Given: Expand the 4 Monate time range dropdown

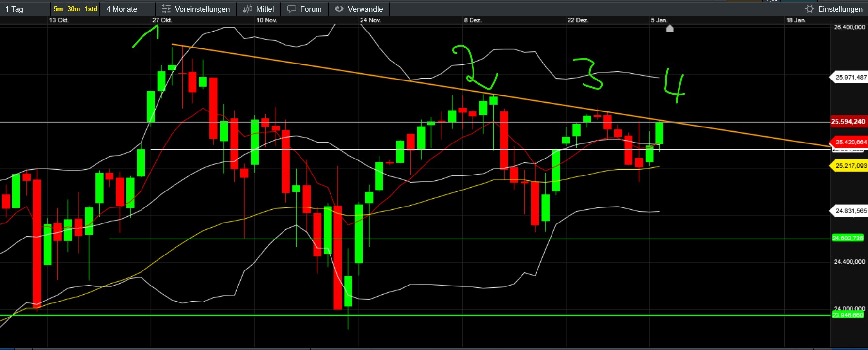Looking at the screenshot, I should 122,9.
